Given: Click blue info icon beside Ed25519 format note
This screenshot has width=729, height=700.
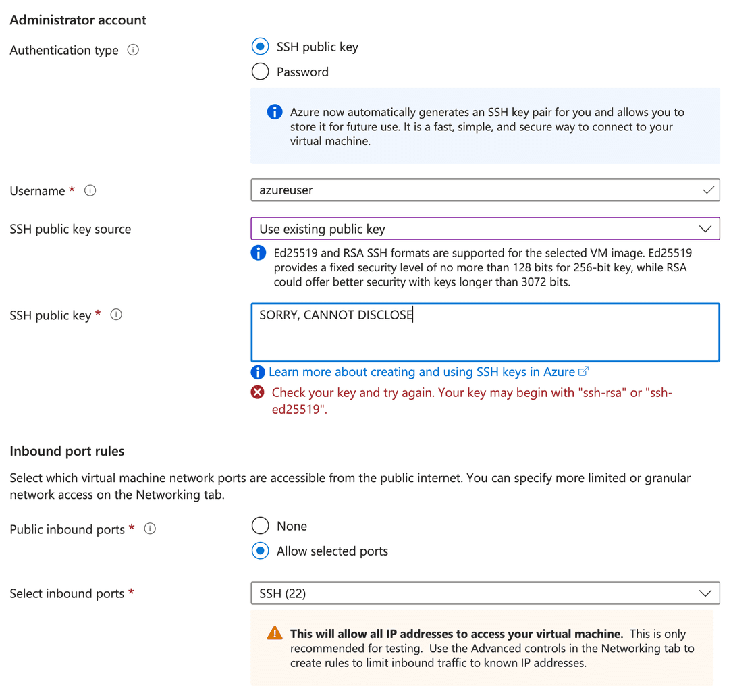Looking at the screenshot, I should coord(258,253).
